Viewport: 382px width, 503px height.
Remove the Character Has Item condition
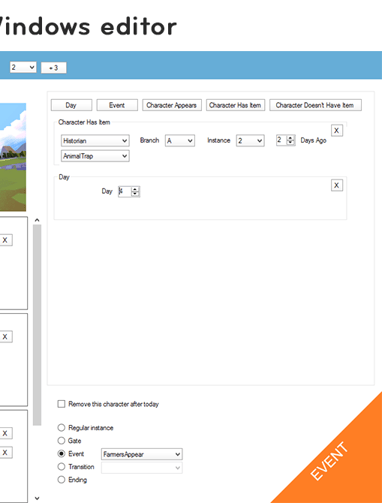[337, 130]
